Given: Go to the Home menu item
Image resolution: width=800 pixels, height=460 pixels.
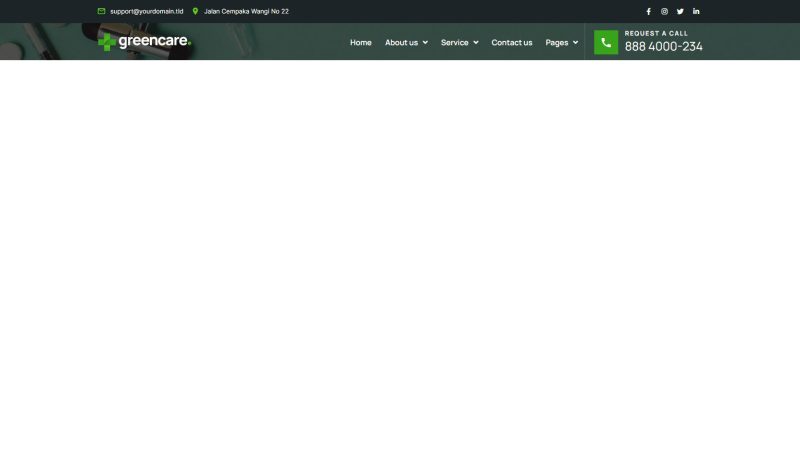Looking at the screenshot, I should (360, 43).
